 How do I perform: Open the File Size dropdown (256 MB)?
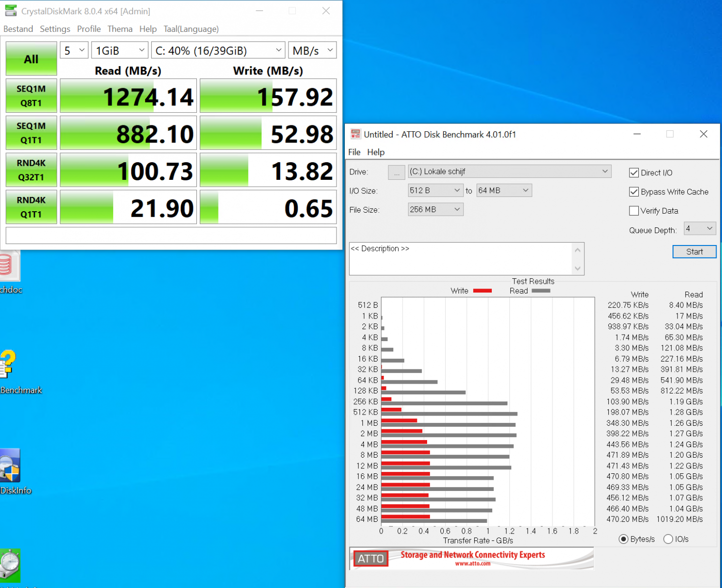pos(435,210)
